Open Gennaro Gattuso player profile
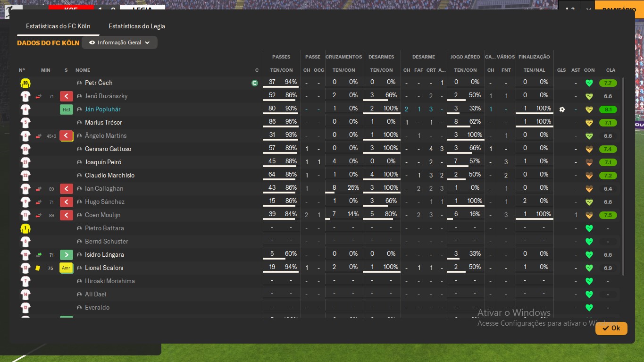Image resolution: width=644 pixels, height=362 pixels. pyautogui.click(x=108, y=149)
